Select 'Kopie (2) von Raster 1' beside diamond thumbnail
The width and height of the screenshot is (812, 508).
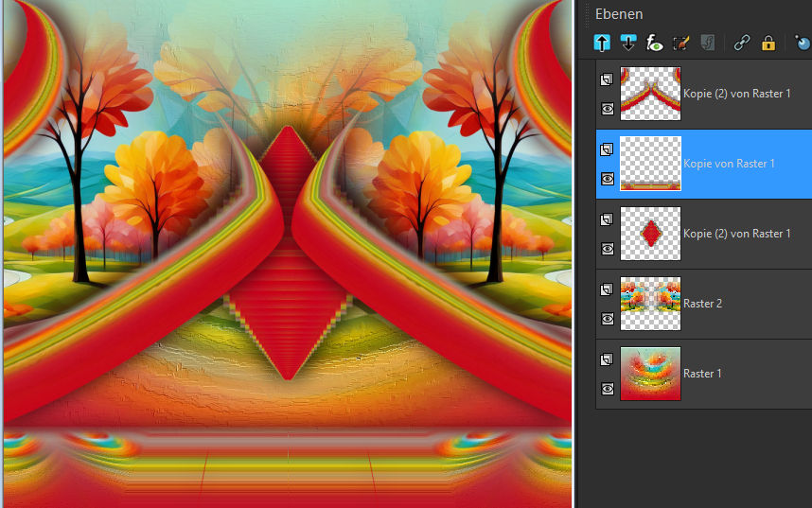737,234
